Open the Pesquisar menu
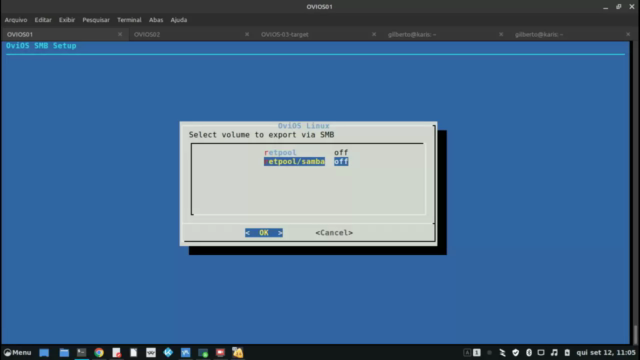Viewport: 640px width, 360px height. [x=96, y=20]
